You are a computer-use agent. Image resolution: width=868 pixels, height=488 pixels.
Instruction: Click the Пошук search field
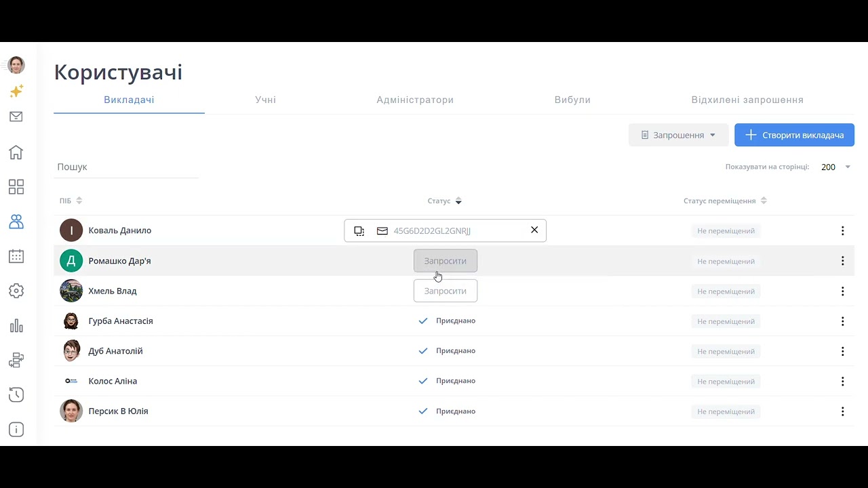tap(126, 167)
